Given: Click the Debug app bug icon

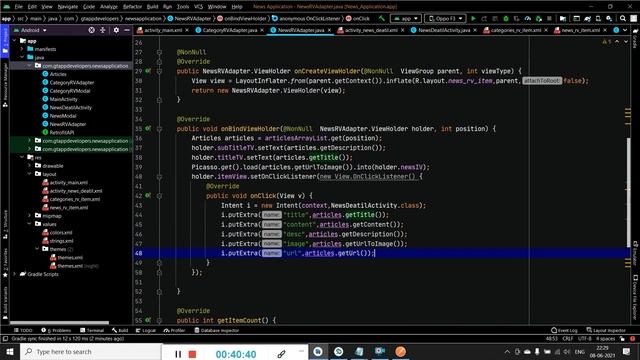Looking at the screenshot, I should pos(506,18).
